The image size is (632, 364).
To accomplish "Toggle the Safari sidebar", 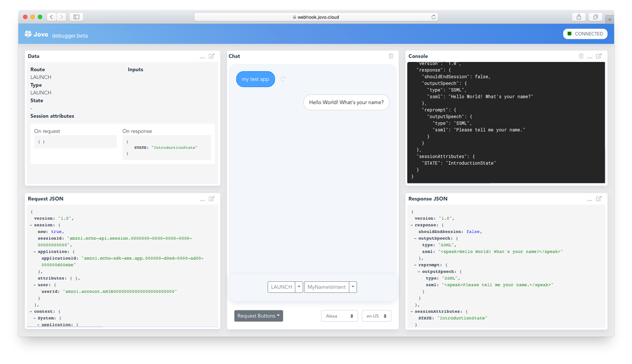I will [76, 17].
